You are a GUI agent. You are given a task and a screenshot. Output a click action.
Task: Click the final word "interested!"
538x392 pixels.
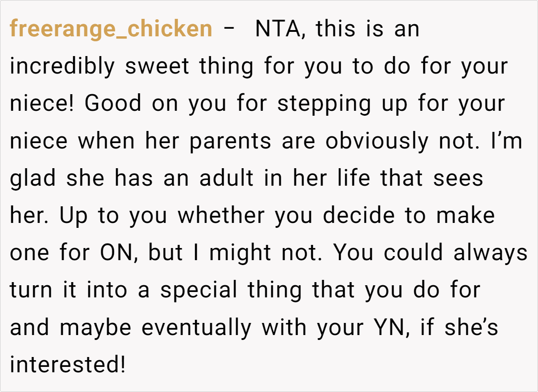(67, 364)
